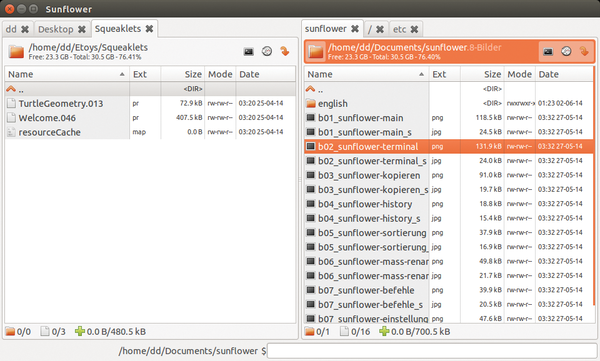Sort right panel by Name column
Viewport: 600px width, 361px height.
click(366, 74)
